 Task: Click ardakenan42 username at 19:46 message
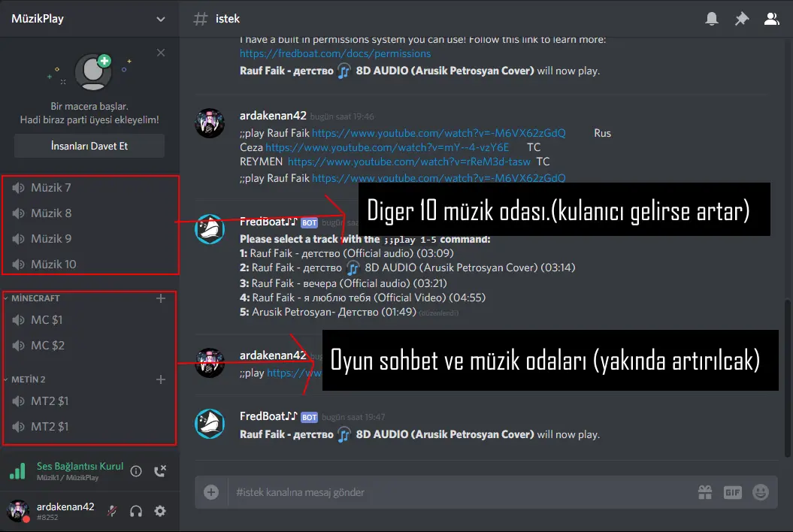point(273,116)
